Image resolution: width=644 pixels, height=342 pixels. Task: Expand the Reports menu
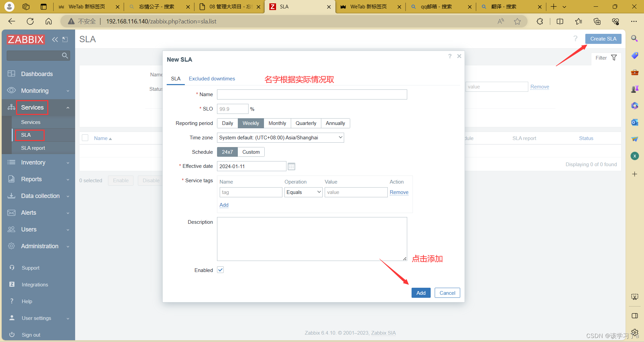point(39,179)
